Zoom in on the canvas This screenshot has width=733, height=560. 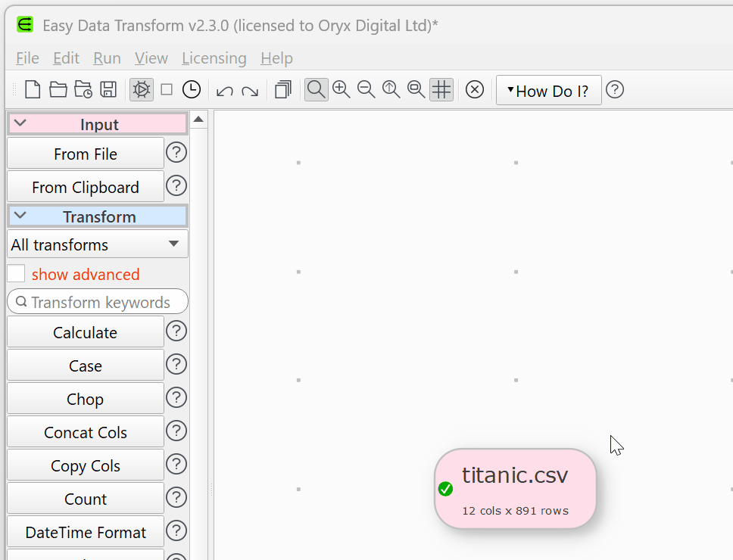(x=342, y=90)
